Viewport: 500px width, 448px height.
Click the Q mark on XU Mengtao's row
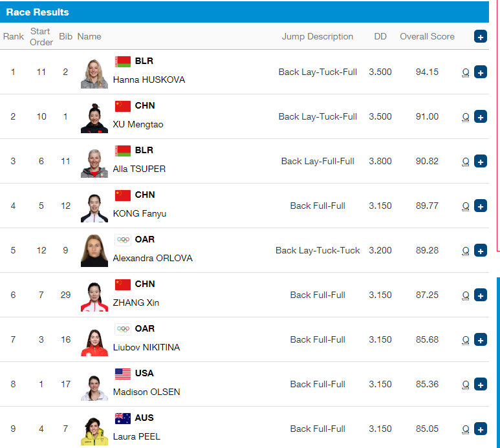point(466,117)
